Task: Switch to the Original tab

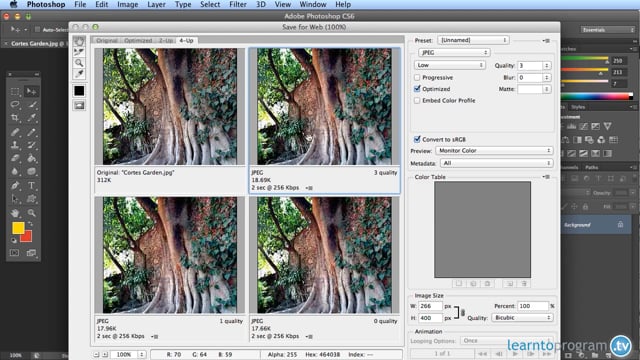Action: point(107,40)
